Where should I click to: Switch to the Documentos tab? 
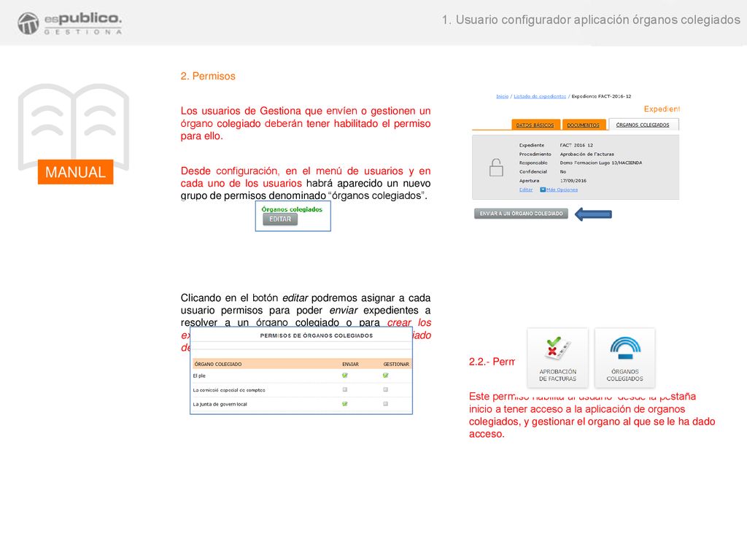tap(584, 125)
